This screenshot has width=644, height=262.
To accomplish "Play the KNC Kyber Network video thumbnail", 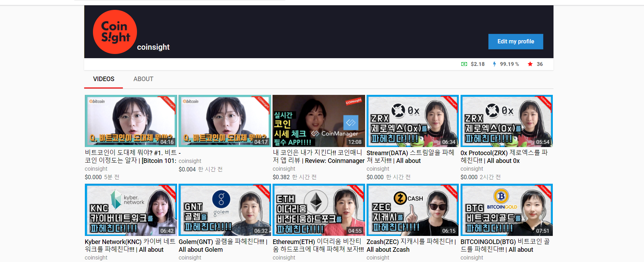I will (131, 210).
